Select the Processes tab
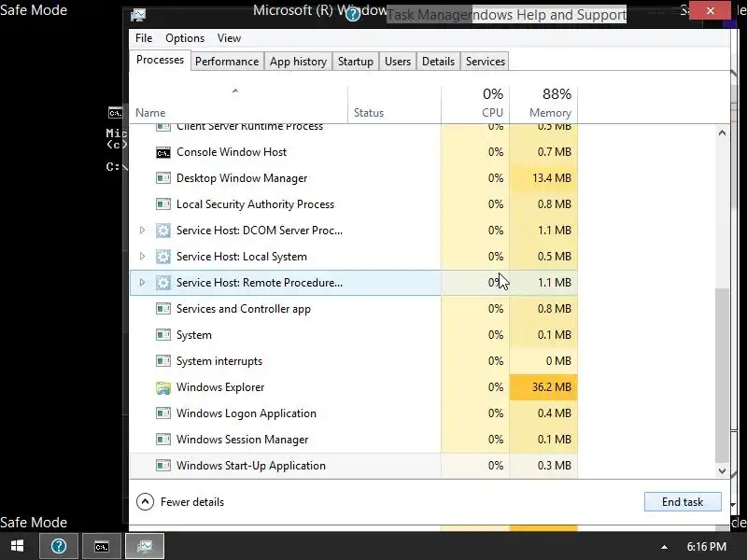747x560 pixels. [160, 60]
